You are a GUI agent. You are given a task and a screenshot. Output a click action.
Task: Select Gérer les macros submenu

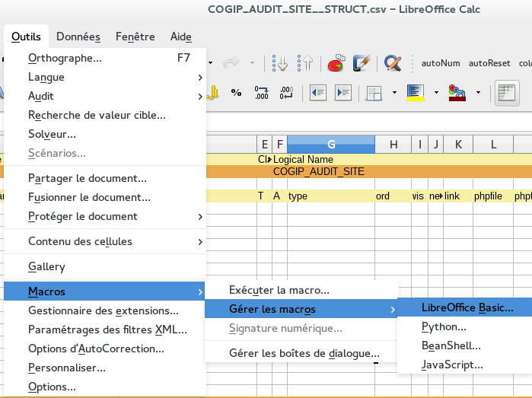[x=301, y=309]
